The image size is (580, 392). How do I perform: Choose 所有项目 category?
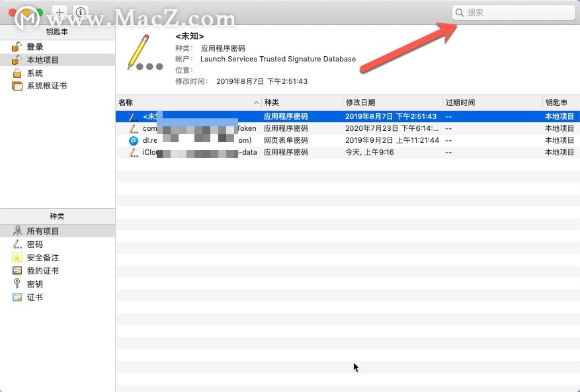(58, 231)
